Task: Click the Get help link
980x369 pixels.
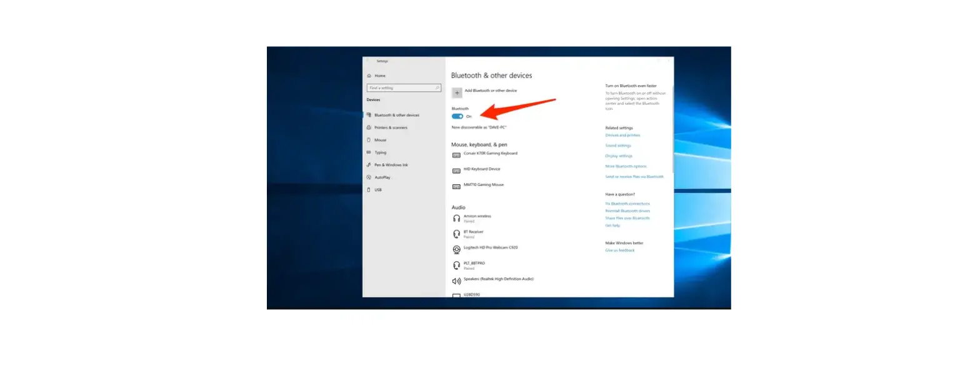Action: coord(612,225)
